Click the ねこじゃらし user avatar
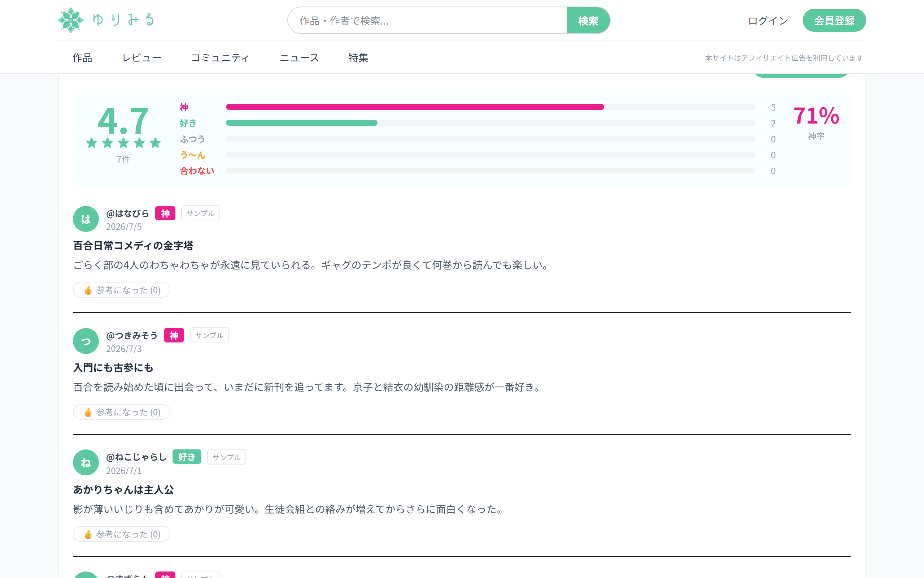This screenshot has height=578, width=924. click(x=86, y=462)
